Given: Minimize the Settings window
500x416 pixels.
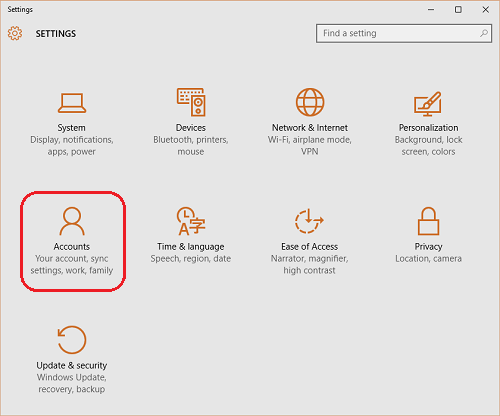Looking at the screenshot, I should coord(431,10).
